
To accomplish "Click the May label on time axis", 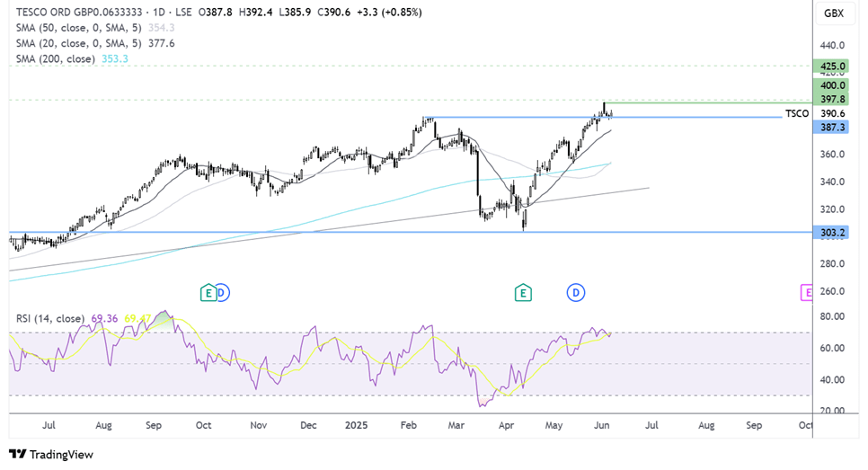I will click(554, 425).
